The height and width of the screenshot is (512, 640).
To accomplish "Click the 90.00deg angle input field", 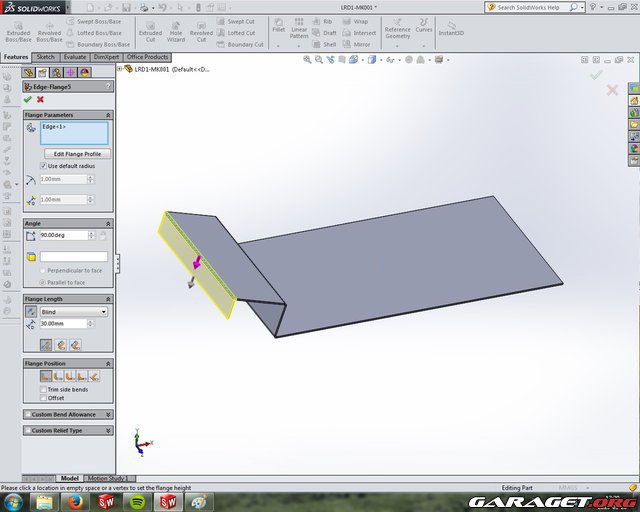I will pyautogui.click(x=63, y=235).
